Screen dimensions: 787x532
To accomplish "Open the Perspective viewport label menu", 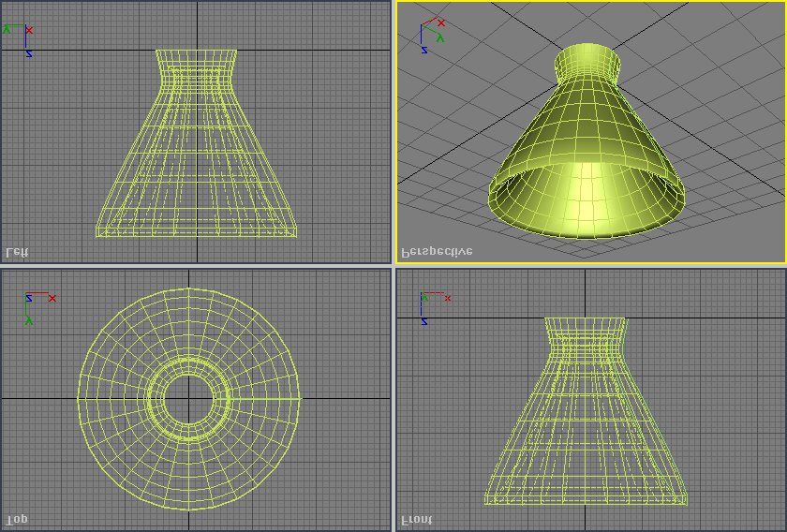I will [437, 252].
